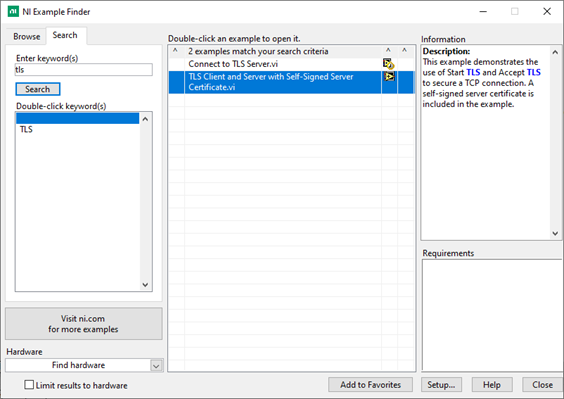Image resolution: width=564 pixels, height=399 pixels.
Task: Click the Enter keyword(s) input field
Action: pyautogui.click(x=83, y=70)
